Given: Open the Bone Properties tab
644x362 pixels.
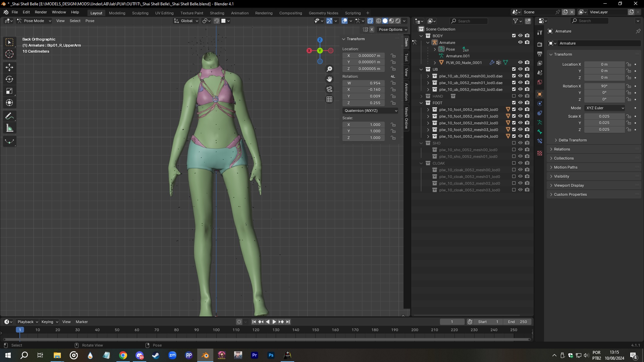Looking at the screenshot, I should coord(540,132).
